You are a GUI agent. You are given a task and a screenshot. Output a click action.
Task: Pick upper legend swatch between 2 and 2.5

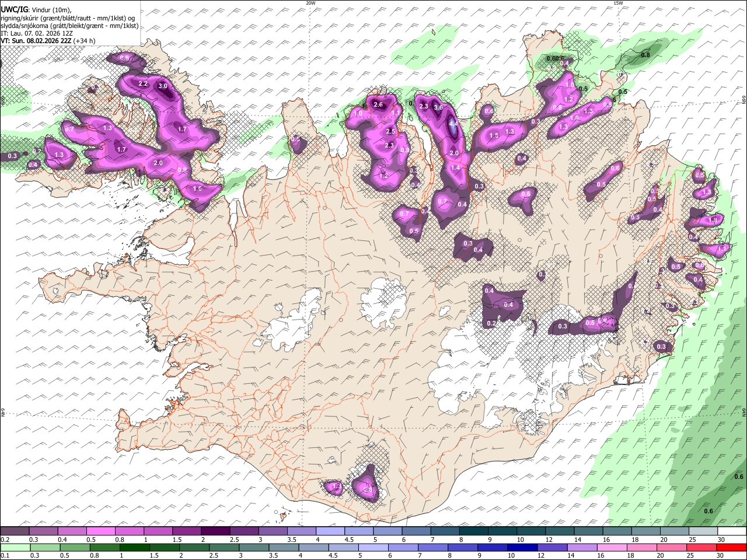(x=216, y=531)
